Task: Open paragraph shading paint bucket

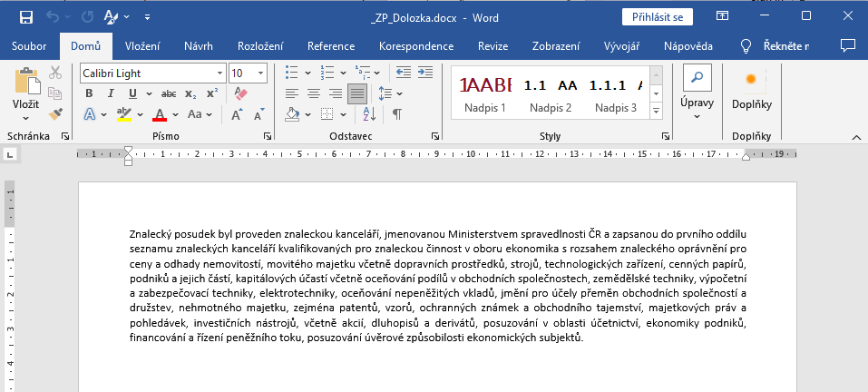Action: [292, 114]
